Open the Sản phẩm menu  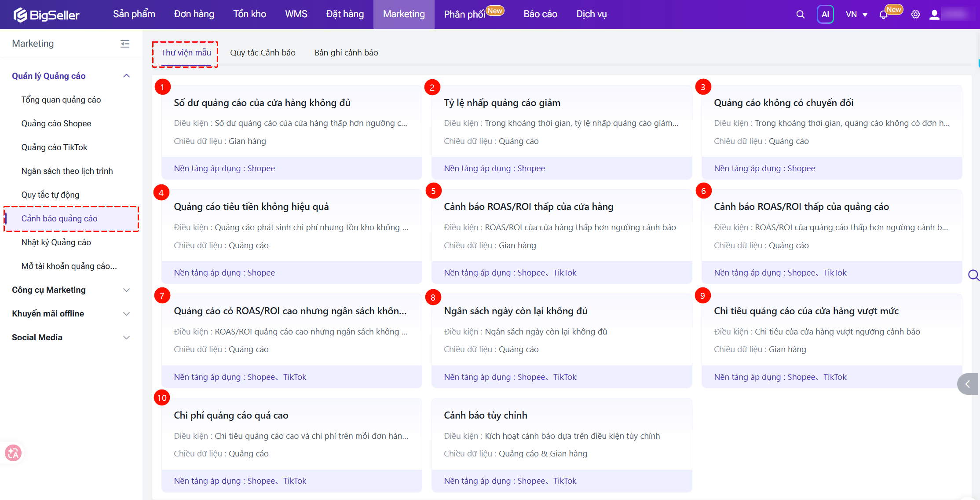[134, 14]
